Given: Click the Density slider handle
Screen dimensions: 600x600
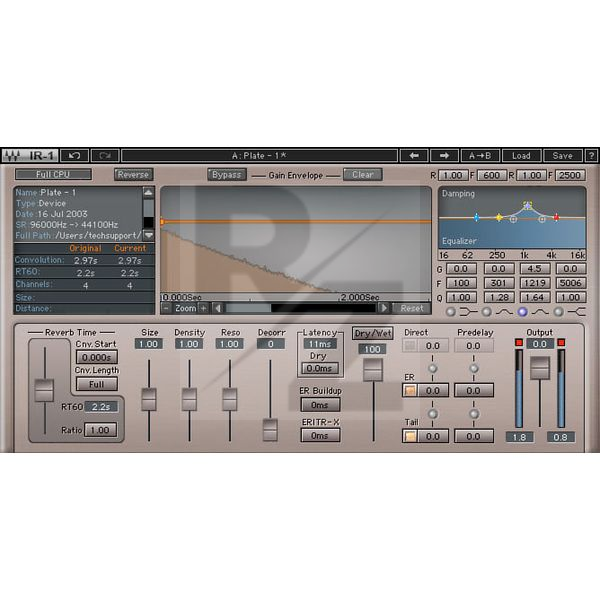Looking at the screenshot, I should click(x=189, y=399).
